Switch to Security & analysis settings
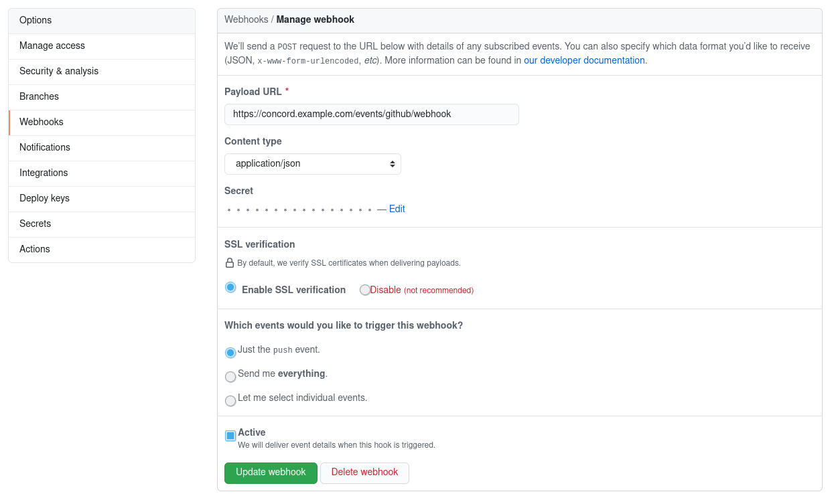 click(59, 71)
